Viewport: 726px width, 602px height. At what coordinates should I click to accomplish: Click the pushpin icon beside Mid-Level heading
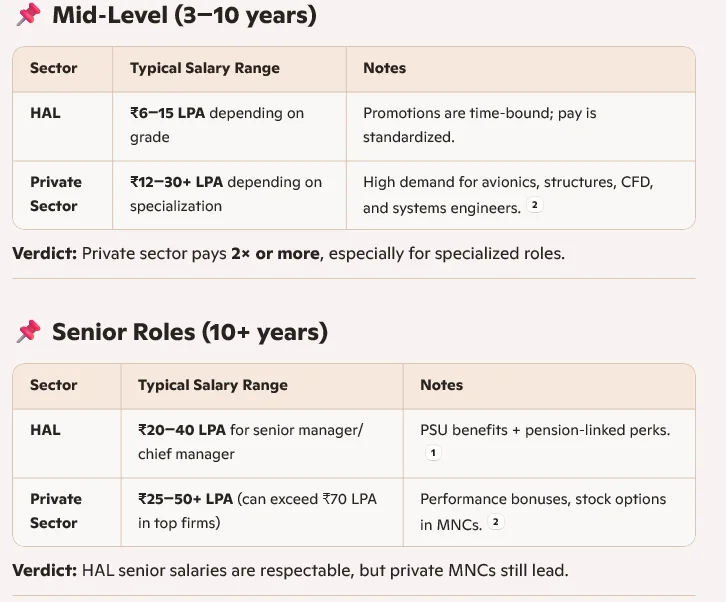click(x=29, y=16)
